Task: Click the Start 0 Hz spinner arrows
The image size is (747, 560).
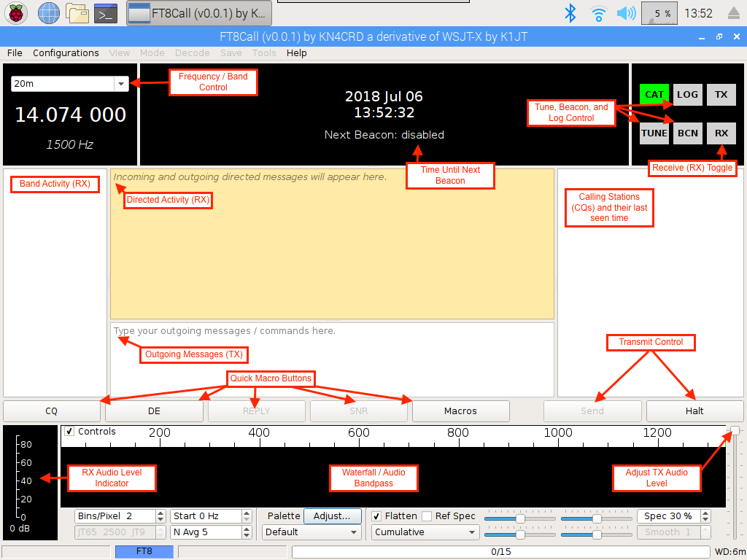Action: (x=247, y=516)
